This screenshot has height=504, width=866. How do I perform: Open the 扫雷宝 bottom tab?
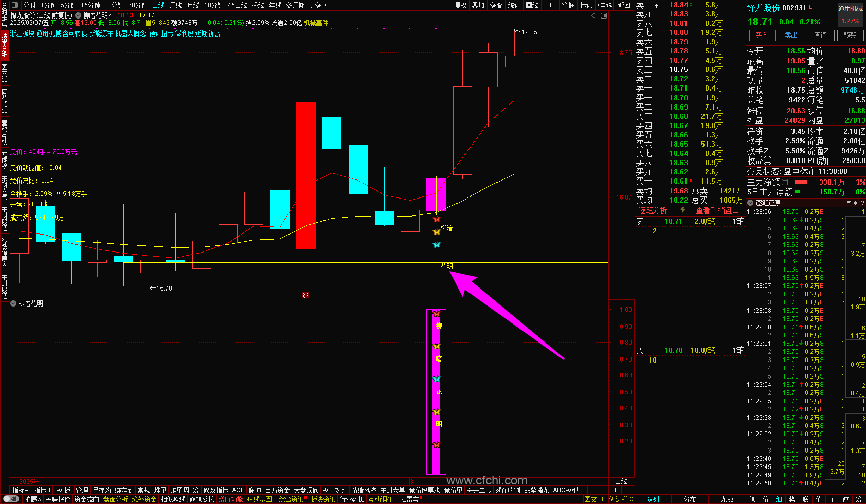point(410,499)
